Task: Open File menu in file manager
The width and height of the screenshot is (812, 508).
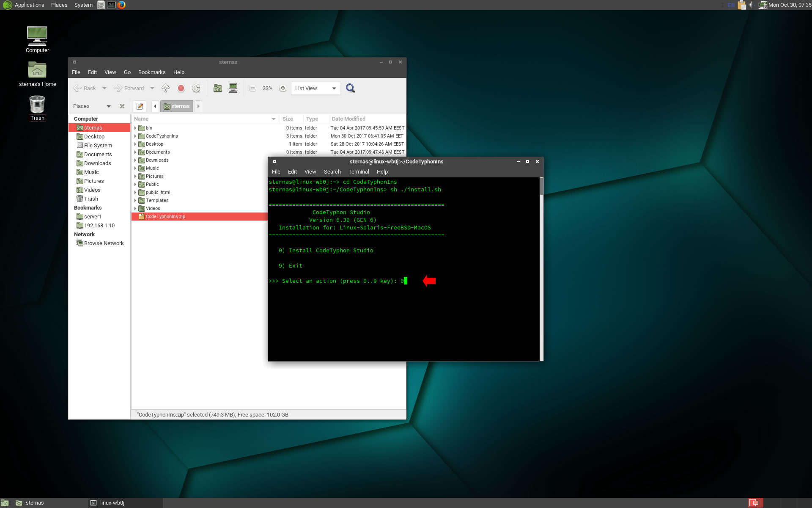Action: (76, 72)
